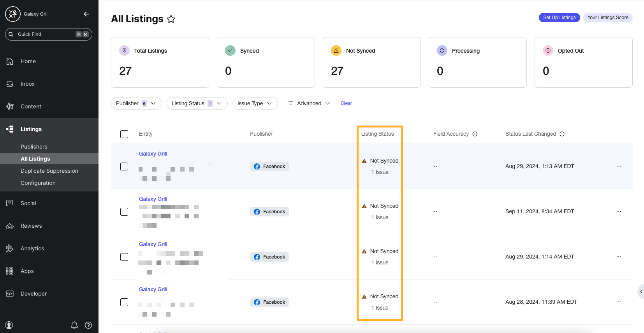Click the Quick Find search icon
The image size is (644, 333).
point(11,34)
